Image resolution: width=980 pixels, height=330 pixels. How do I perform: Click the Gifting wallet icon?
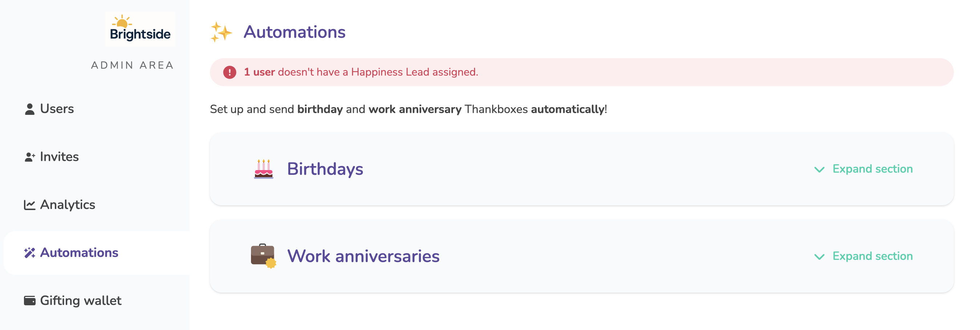click(30, 301)
